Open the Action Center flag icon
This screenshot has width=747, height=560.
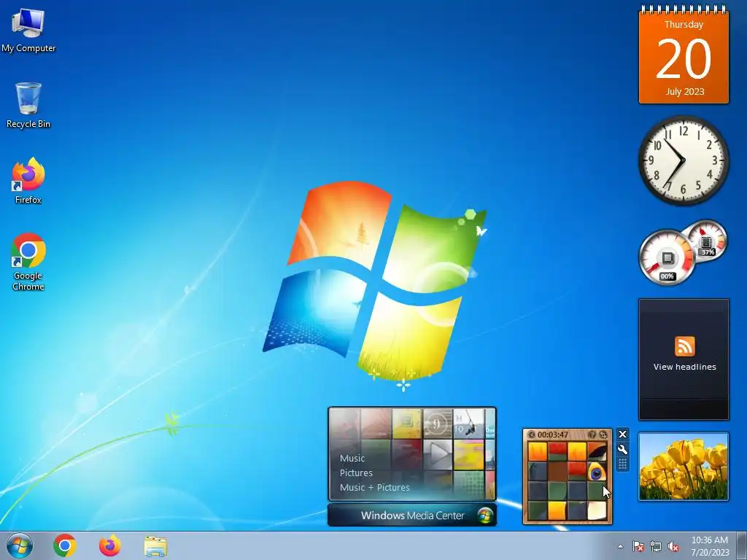click(638, 546)
